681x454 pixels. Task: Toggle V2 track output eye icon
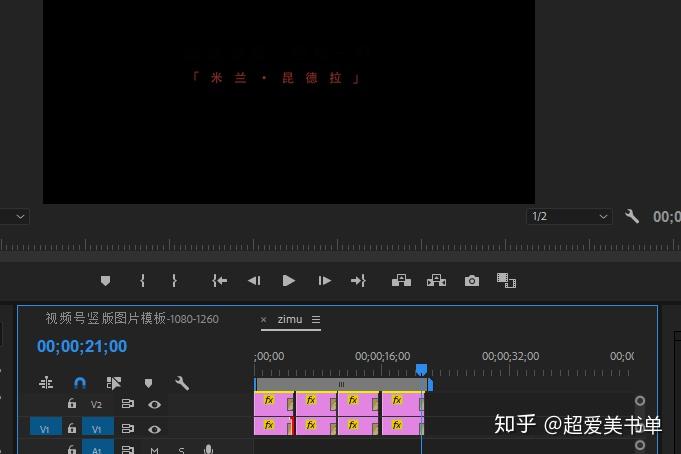[x=154, y=404]
